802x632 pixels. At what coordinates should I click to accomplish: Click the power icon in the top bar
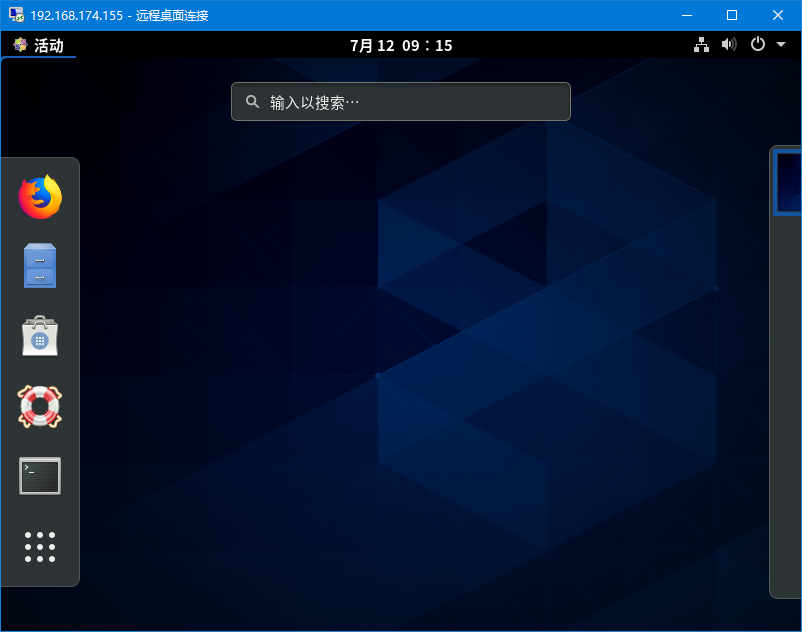pyautogui.click(x=756, y=44)
